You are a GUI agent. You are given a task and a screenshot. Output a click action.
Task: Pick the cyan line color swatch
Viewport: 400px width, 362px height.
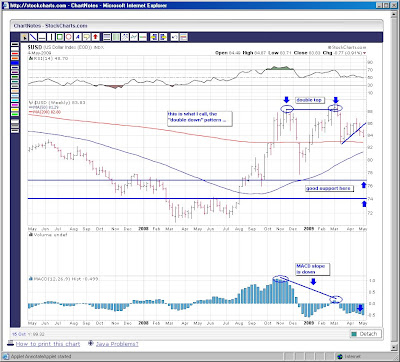point(15,100)
